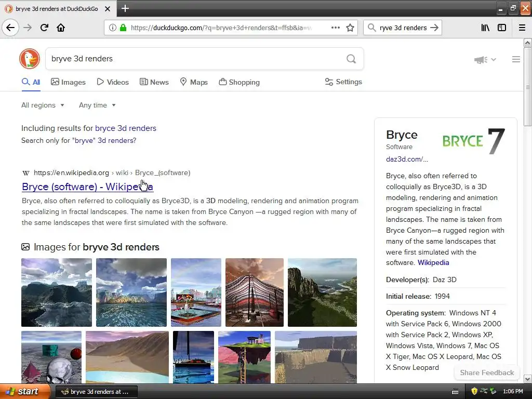532x399 pixels.
Task: Click the Wikipedia W favicon
Action: (x=26, y=173)
